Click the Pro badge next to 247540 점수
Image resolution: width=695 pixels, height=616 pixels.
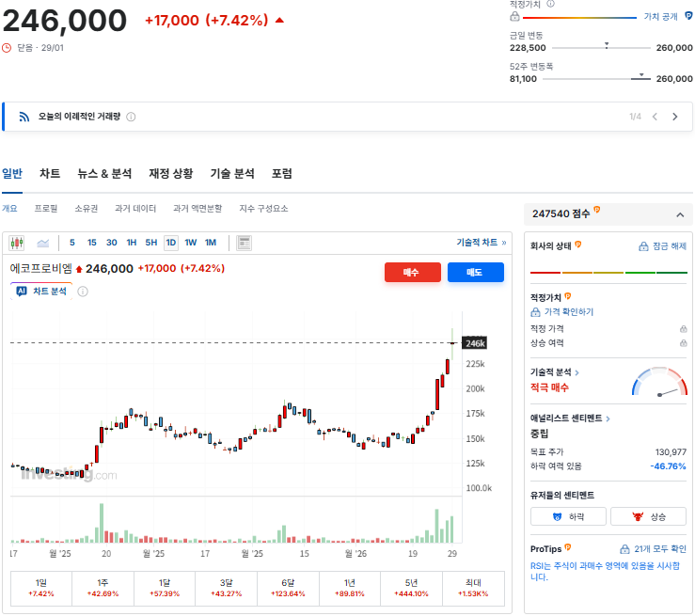pyautogui.click(x=597, y=209)
